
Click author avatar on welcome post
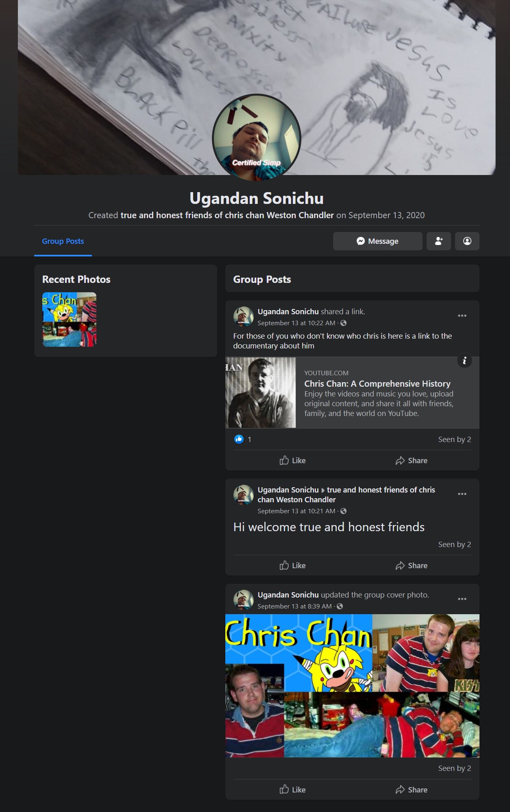[243, 495]
